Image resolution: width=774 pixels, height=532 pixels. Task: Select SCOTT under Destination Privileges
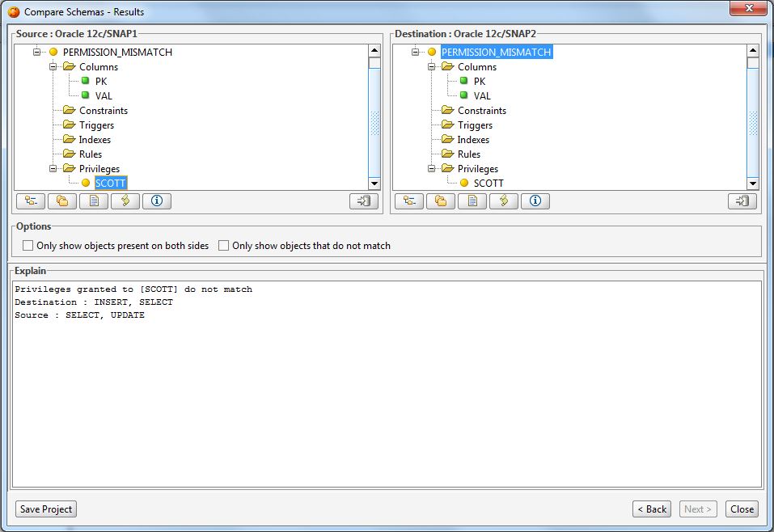pyautogui.click(x=489, y=183)
